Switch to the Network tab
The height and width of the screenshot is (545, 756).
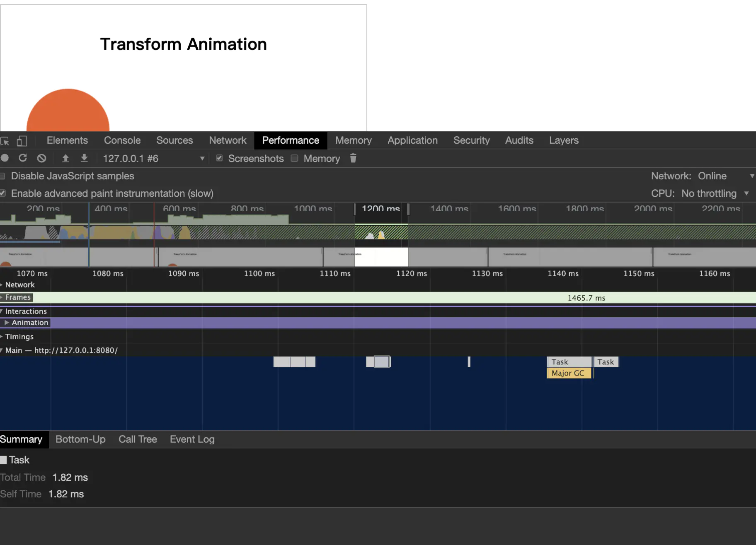coord(228,140)
